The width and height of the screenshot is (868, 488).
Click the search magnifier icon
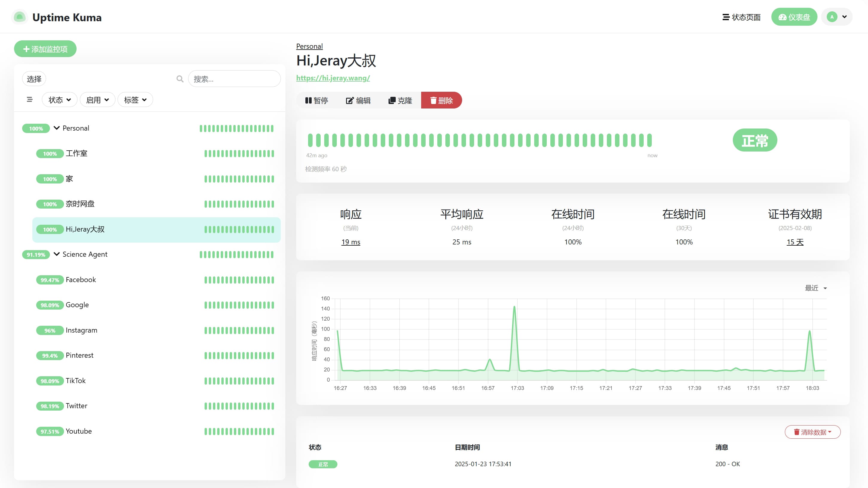tap(180, 79)
